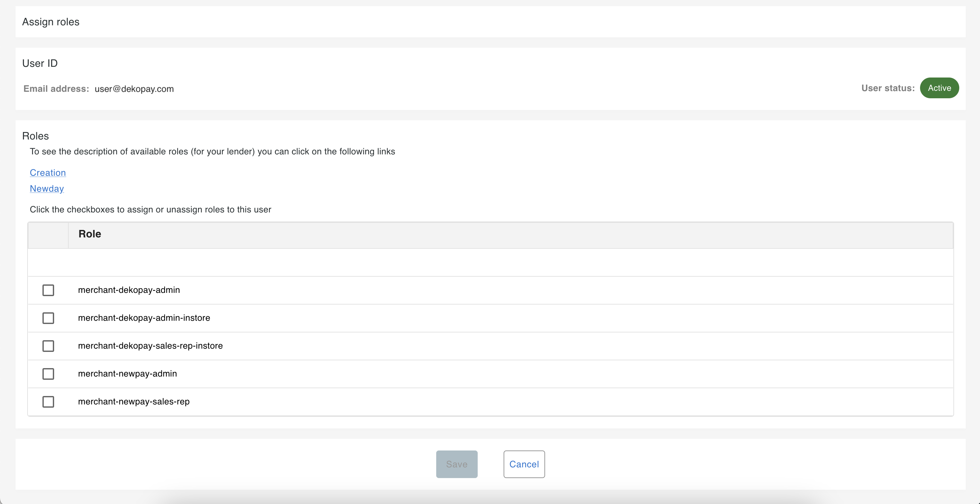Click the empty row below Role header
The height and width of the screenshot is (504, 980).
click(490, 262)
